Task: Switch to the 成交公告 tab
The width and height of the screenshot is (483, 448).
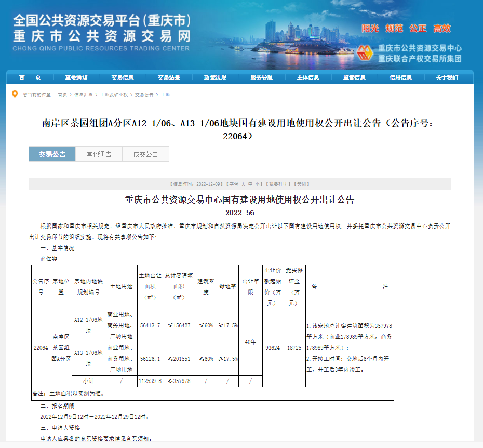Action: point(146,154)
